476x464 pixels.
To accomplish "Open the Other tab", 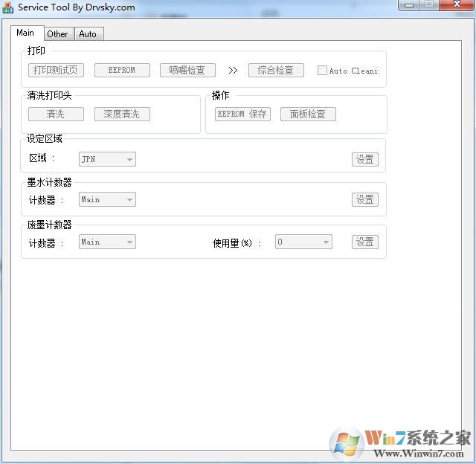I will coord(59,34).
